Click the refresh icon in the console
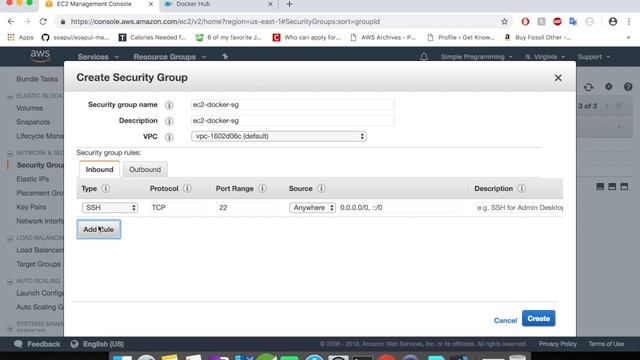Screen dimensions: 640x360 (588, 87)
